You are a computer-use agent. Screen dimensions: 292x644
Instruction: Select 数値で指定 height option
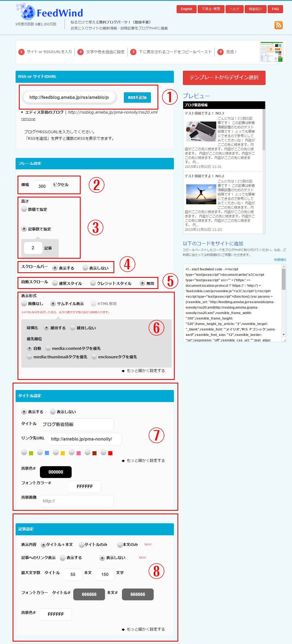(24, 209)
